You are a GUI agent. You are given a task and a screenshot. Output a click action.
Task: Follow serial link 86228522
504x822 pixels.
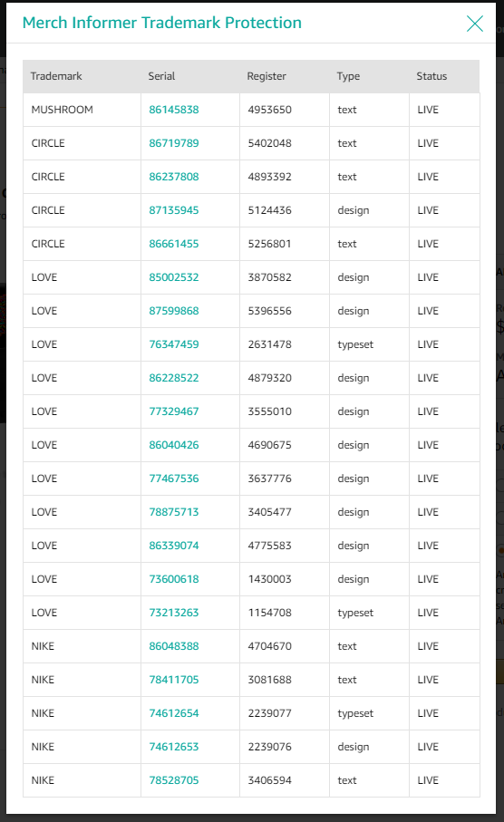coord(174,378)
